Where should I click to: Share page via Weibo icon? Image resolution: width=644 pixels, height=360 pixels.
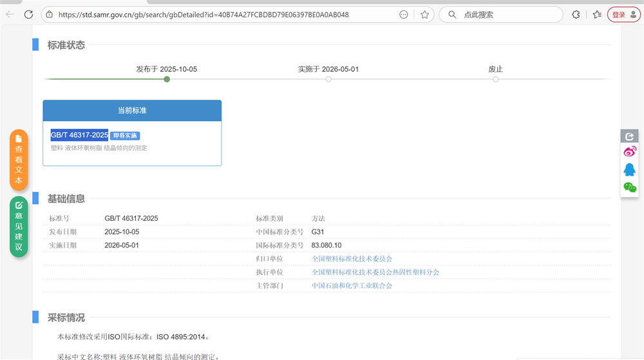click(629, 152)
